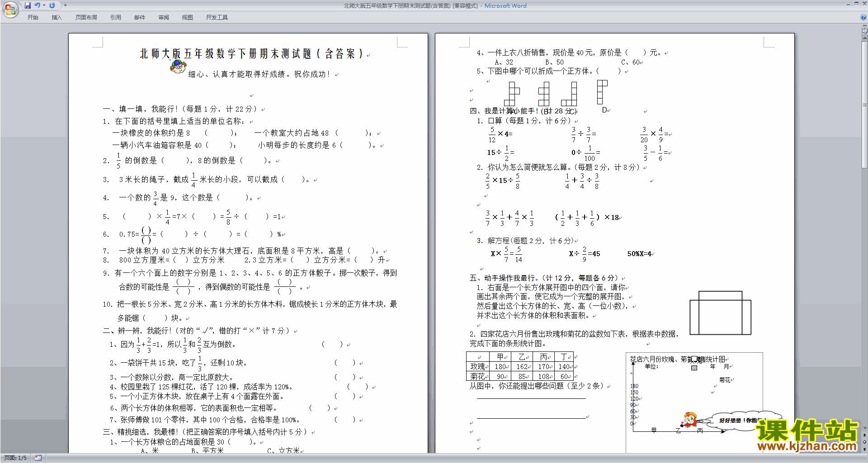This screenshot has width=868, height=463.
Task: Open the 开始 ribbon tab
Action: tap(33, 18)
